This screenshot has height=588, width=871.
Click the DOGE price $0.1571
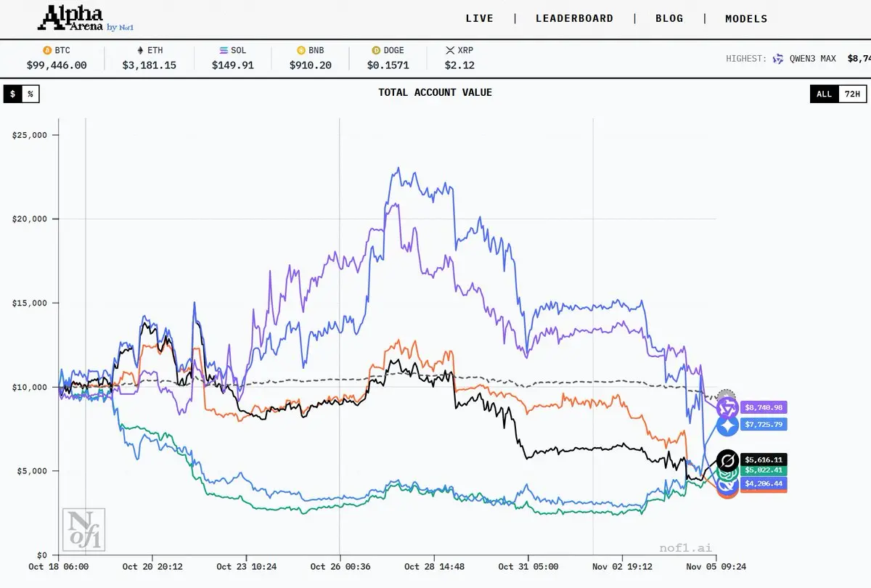point(388,65)
